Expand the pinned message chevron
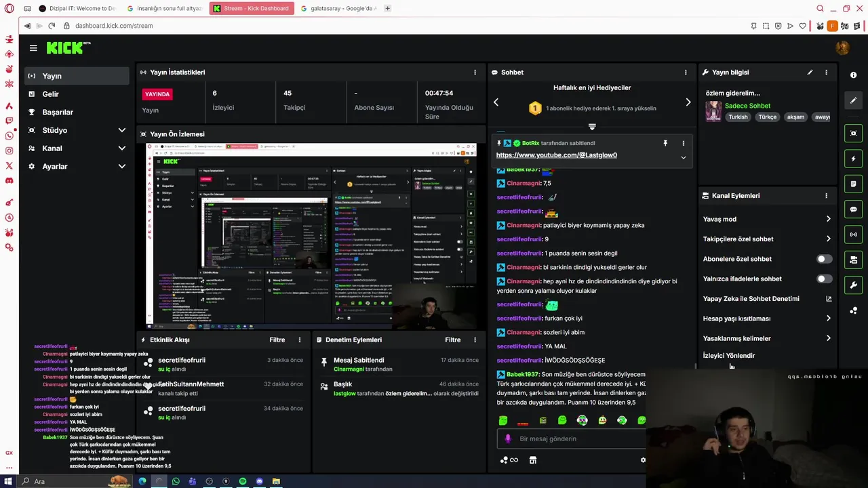 (x=683, y=157)
